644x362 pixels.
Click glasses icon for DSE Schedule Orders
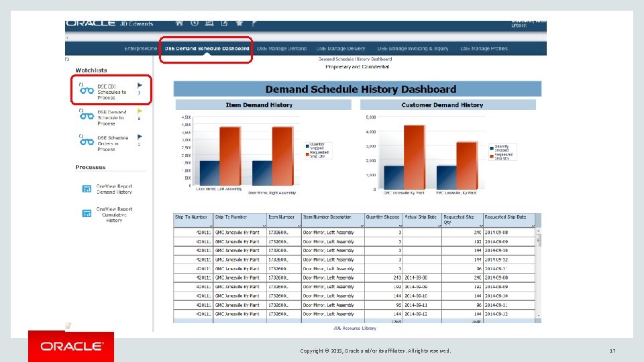click(x=87, y=142)
